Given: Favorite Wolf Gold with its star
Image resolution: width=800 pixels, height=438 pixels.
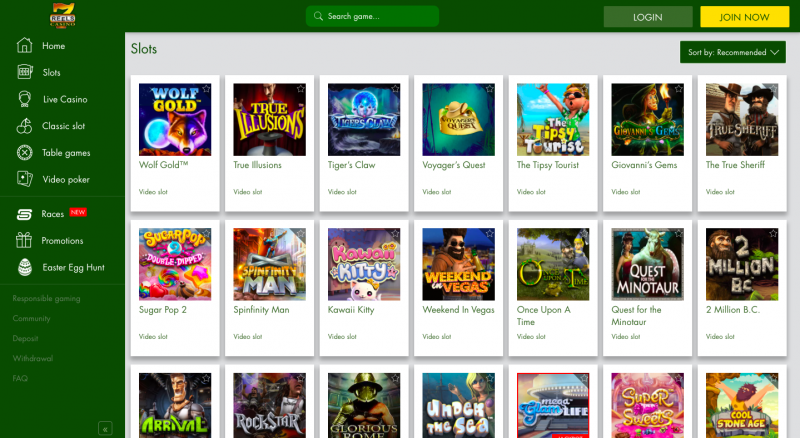Looking at the screenshot, I should coord(206,89).
